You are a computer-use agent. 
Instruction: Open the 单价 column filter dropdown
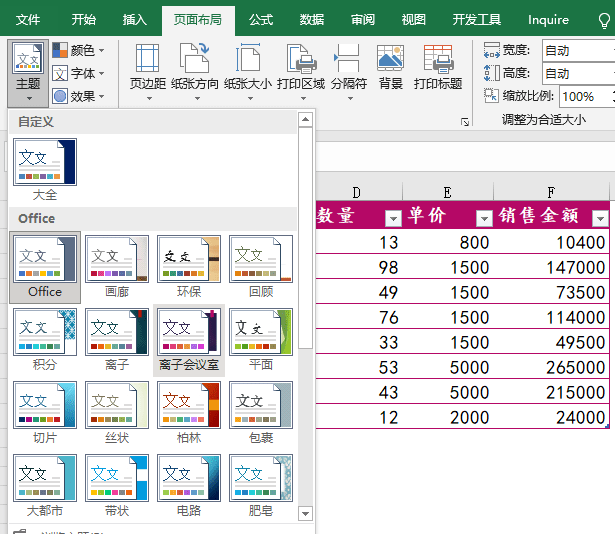click(x=484, y=218)
